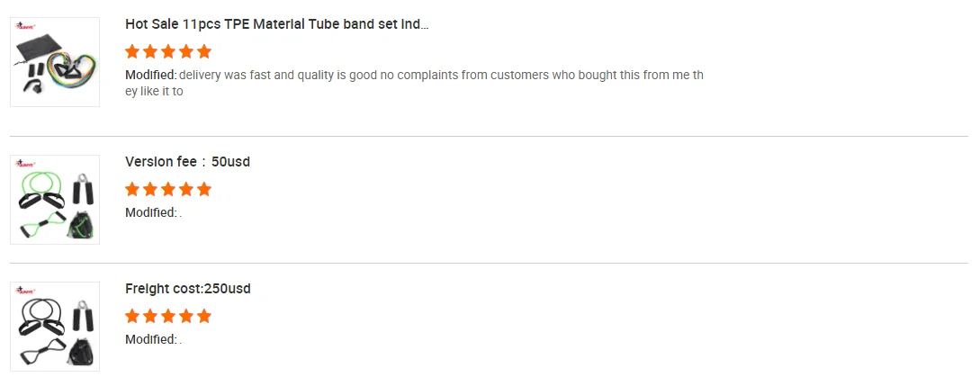
Task: Select the fifth star under Version fee
Action: pyautogui.click(x=203, y=189)
